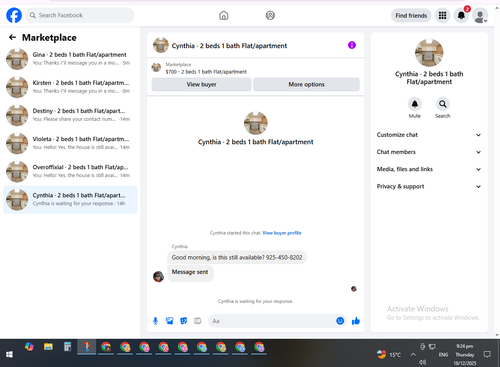
Task: Open the Windows Start menu
Action: coord(9,354)
